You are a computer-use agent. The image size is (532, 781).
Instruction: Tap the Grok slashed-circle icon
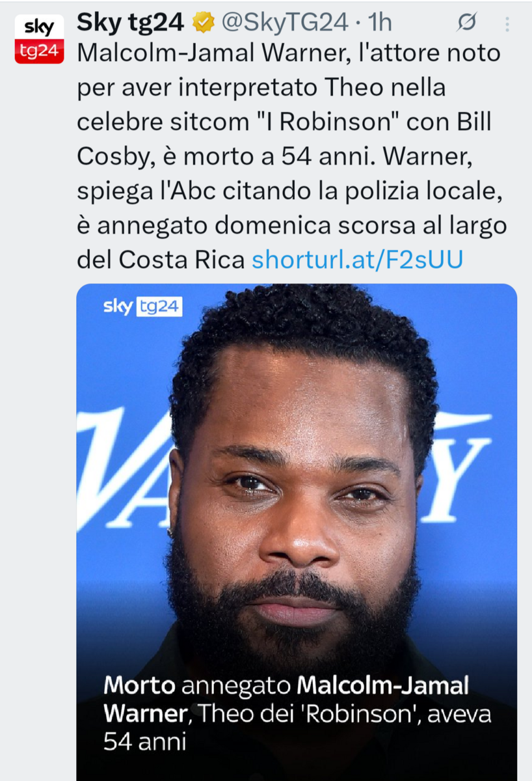pos(466,23)
